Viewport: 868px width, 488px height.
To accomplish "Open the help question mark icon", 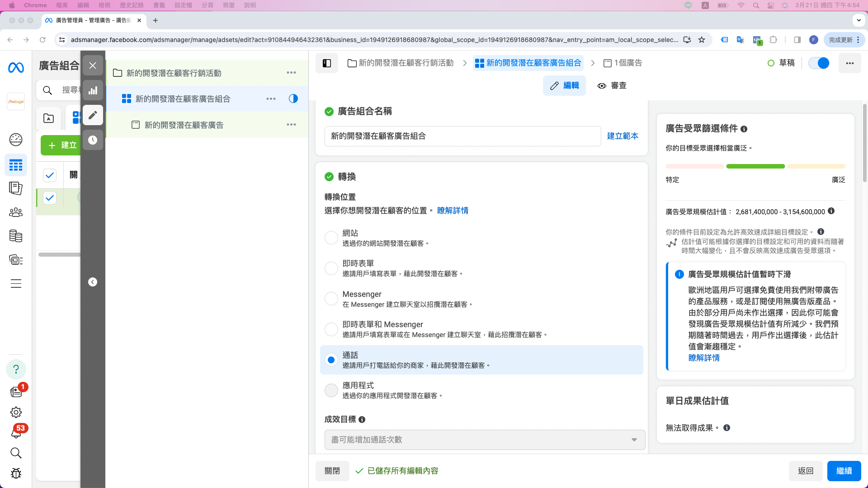I will [16, 369].
